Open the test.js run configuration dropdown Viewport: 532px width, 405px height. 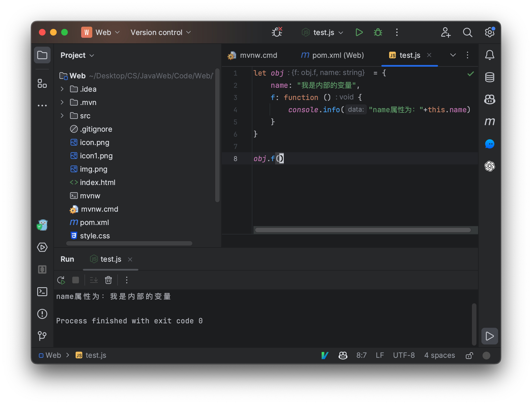coord(323,32)
